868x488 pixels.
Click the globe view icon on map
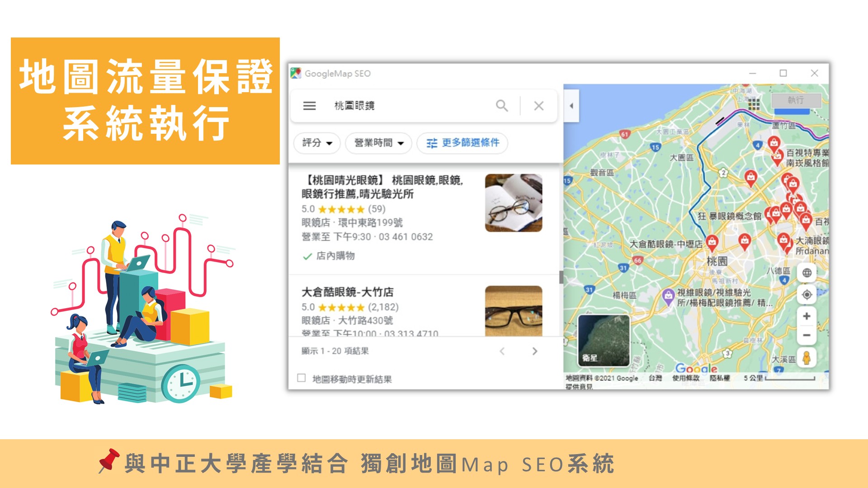(807, 273)
